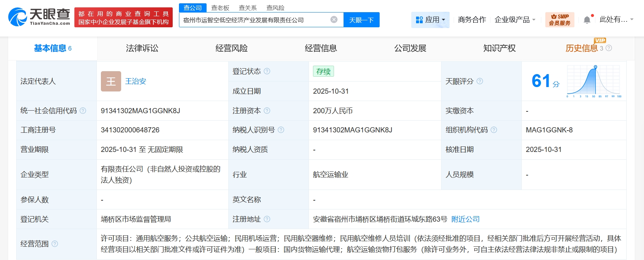Click help icon next to 登记状态
Image resolution: width=644 pixels, height=260 pixels.
pos(267,71)
